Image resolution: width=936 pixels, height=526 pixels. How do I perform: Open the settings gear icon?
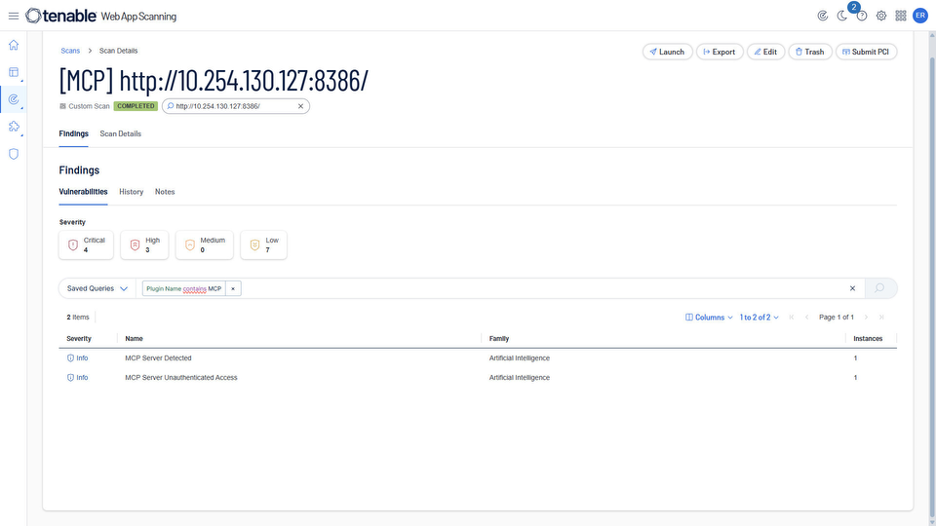881,16
